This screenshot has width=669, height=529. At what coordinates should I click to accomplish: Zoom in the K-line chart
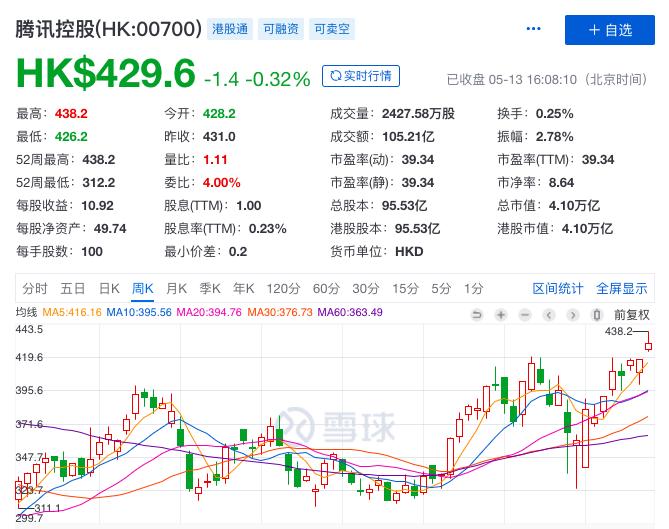pos(501,315)
